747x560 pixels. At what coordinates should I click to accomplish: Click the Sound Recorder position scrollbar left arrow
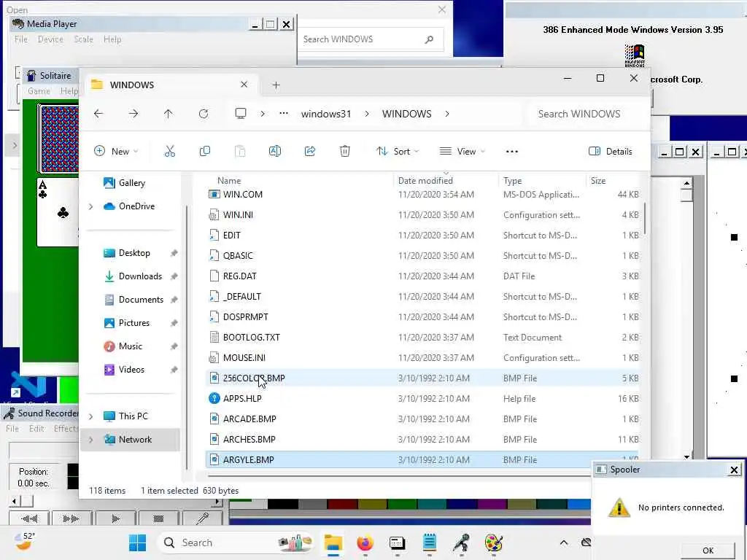15,501
